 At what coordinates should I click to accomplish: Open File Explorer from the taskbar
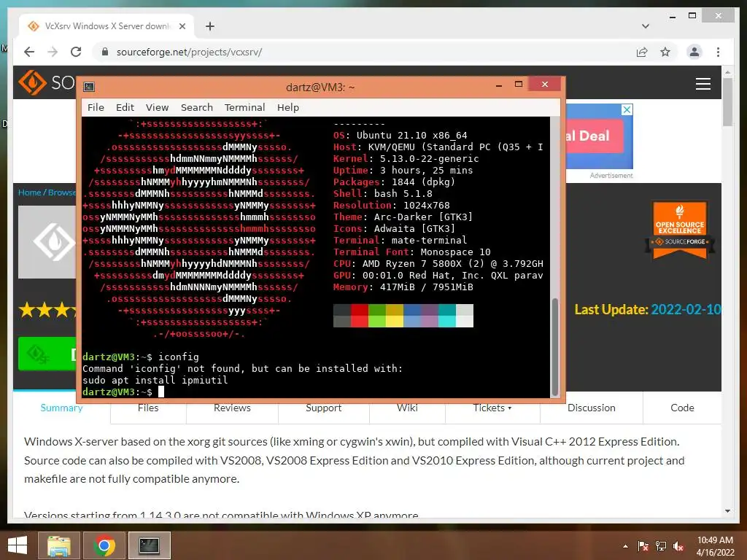coord(59,545)
